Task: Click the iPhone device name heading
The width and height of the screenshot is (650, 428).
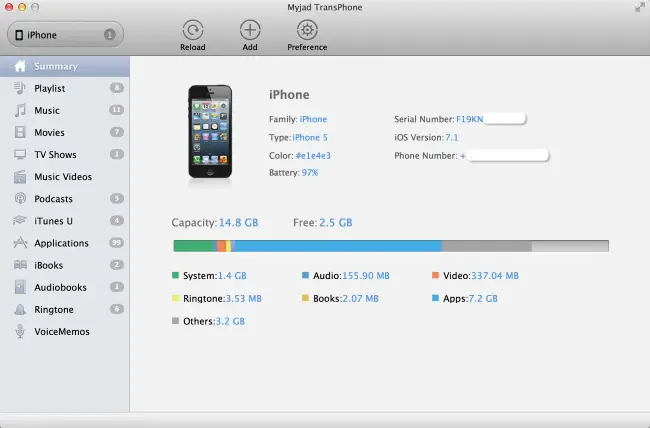Action: click(x=289, y=95)
